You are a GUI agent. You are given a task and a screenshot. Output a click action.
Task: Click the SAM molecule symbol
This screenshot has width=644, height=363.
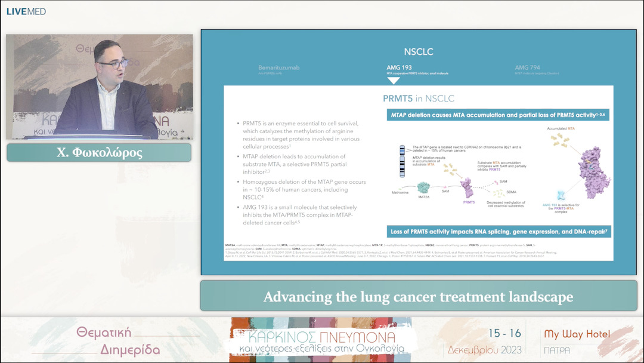(x=445, y=186)
